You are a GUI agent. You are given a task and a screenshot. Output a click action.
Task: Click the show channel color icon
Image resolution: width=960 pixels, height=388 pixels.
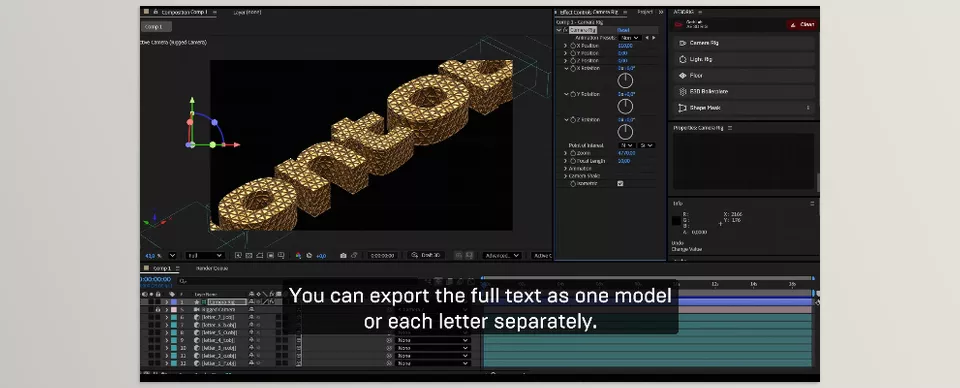298,255
